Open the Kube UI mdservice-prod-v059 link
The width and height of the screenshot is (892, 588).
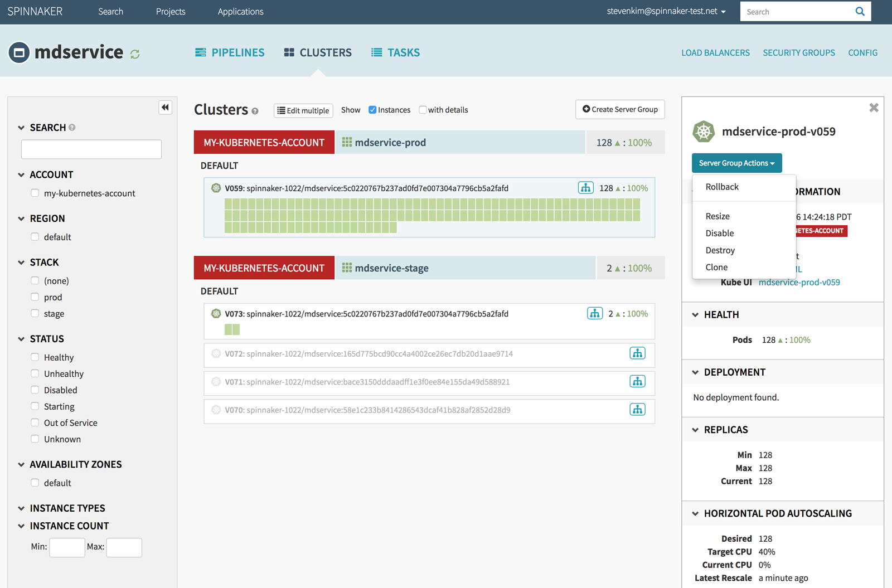point(799,282)
